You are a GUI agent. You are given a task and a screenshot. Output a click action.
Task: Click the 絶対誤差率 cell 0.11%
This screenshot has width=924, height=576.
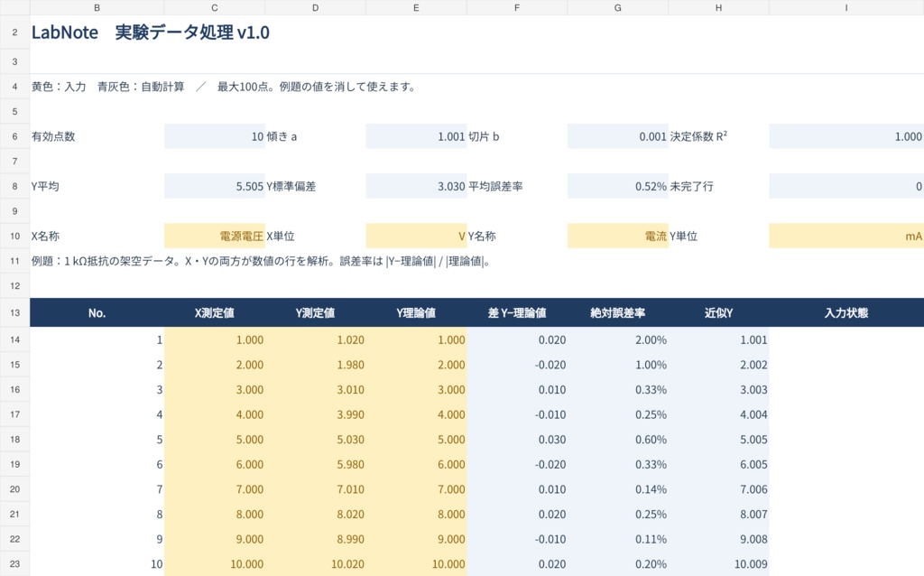tap(617, 539)
